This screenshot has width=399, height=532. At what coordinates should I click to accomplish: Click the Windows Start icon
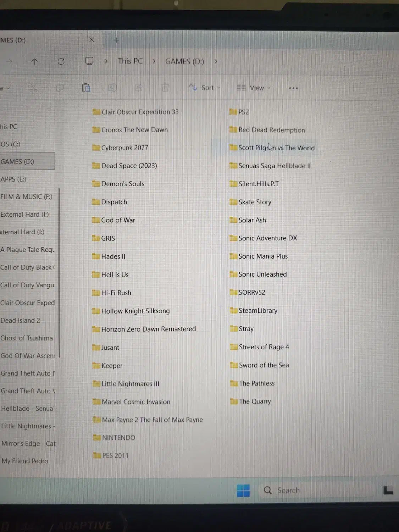[x=243, y=491]
